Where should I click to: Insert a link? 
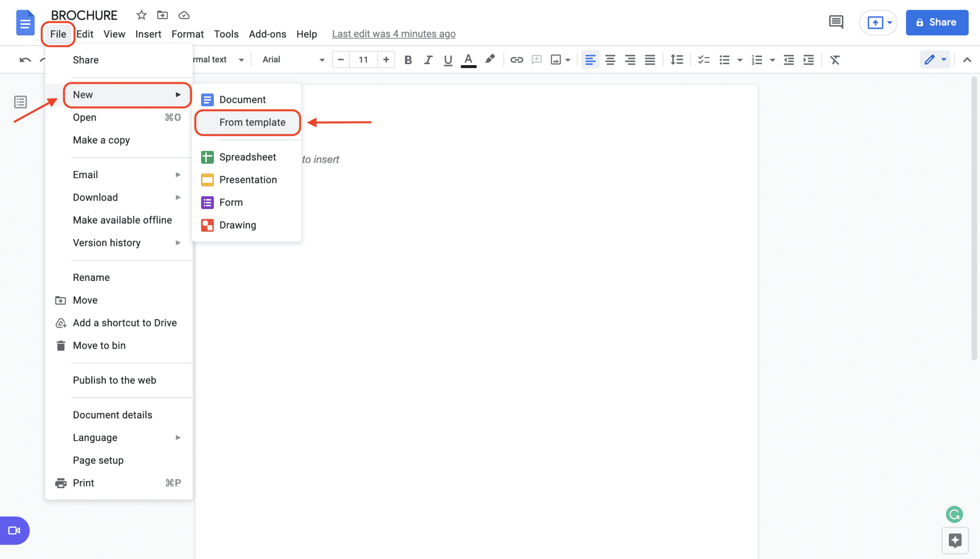517,59
